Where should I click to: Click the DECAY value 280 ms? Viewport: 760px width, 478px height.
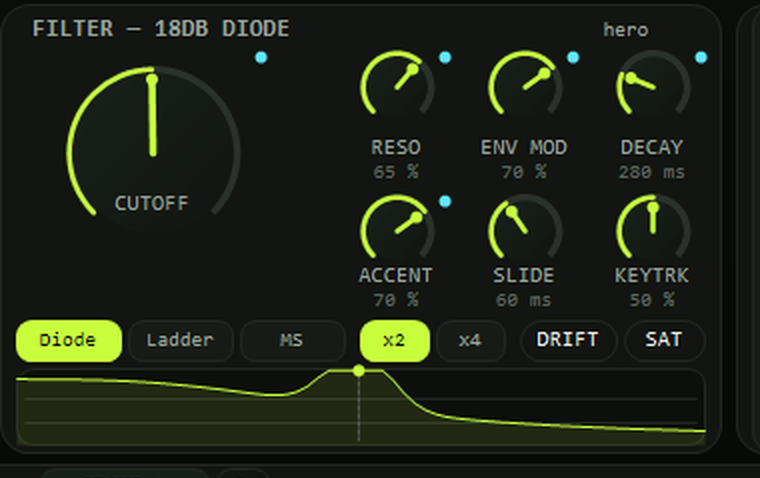point(652,172)
